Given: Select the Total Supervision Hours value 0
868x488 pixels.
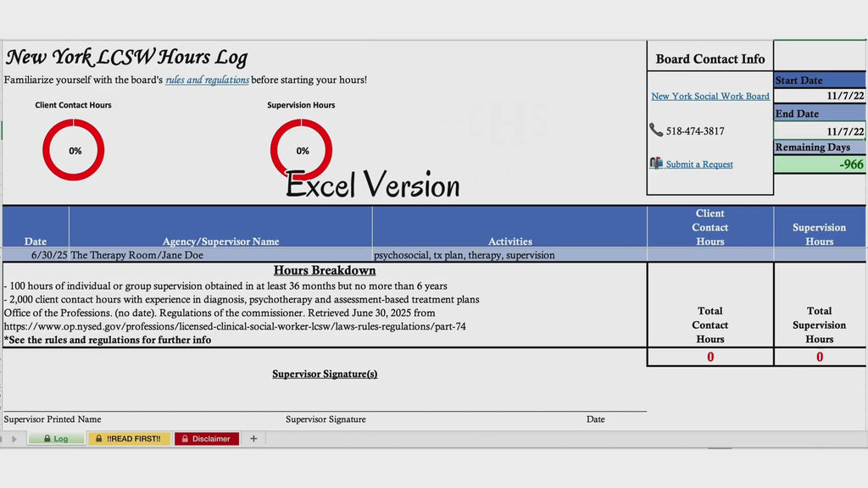Looking at the screenshot, I should tap(820, 357).
